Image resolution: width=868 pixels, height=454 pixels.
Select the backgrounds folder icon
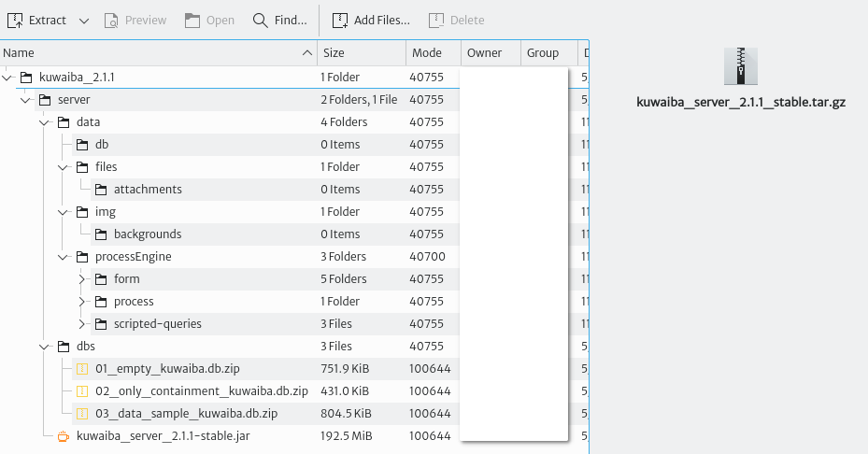coord(101,234)
